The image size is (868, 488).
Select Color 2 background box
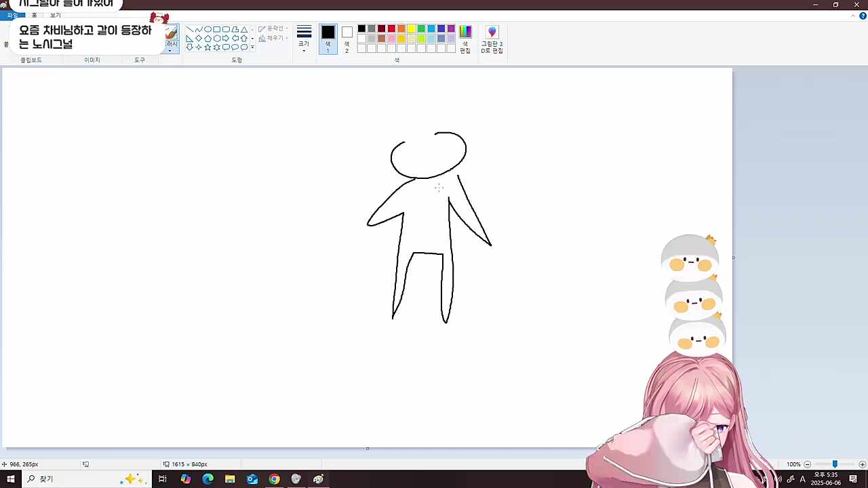coord(347,39)
